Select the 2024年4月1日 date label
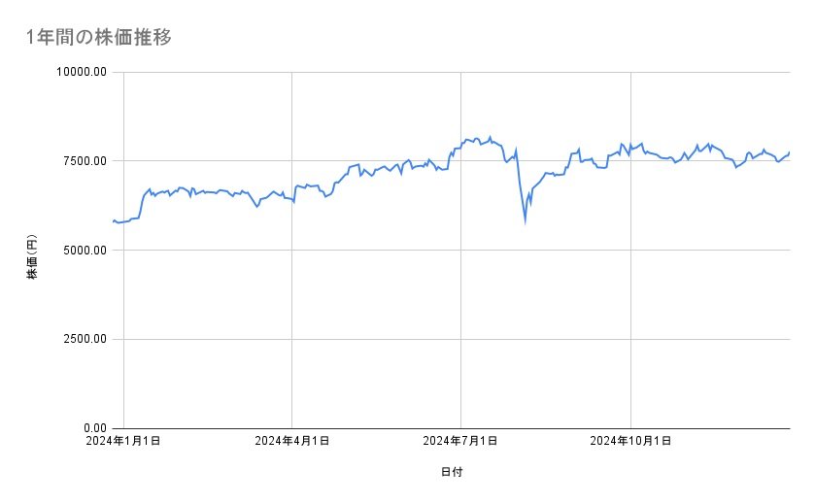 tap(292, 441)
